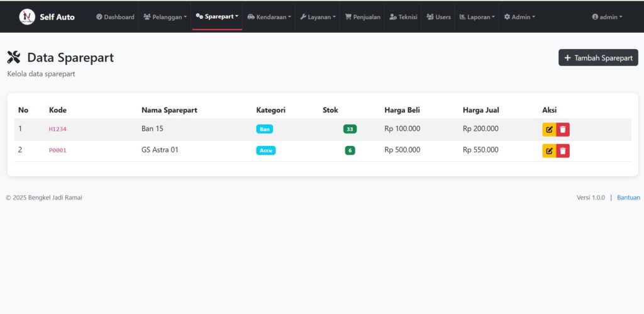Click the GS Astra 01 name
The height and width of the screenshot is (314, 644).
pyautogui.click(x=160, y=150)
